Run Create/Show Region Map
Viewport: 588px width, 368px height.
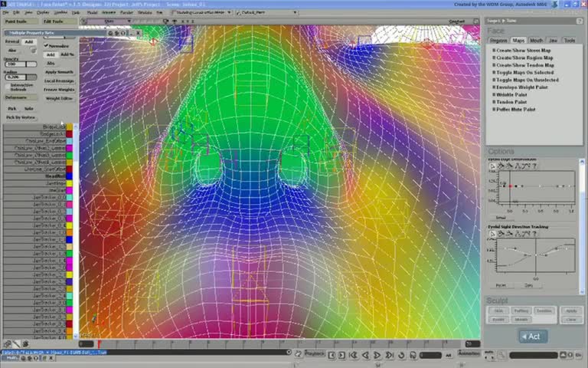tap(523, 58)
